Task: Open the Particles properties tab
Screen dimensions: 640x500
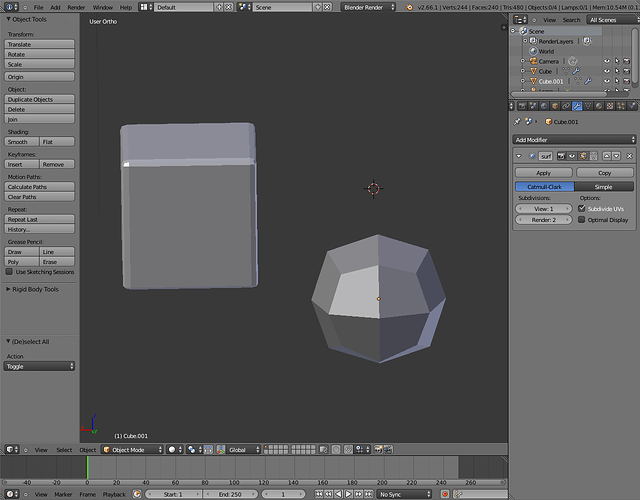Action: tap(621, 106)
